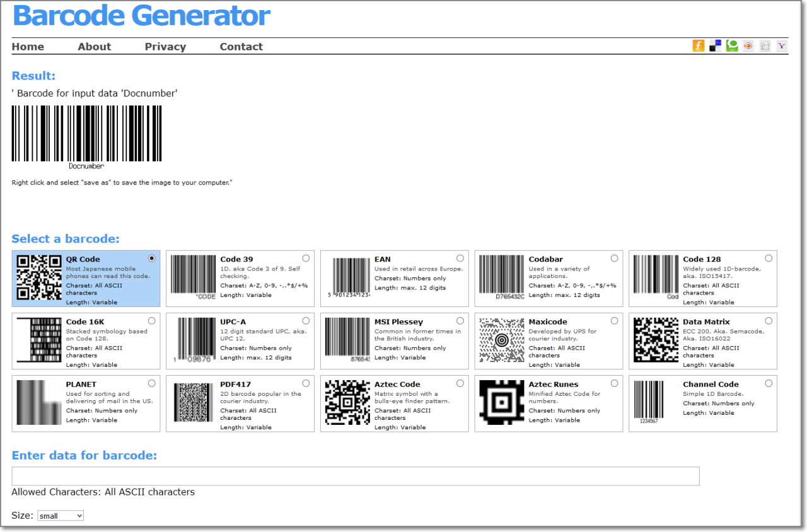Select the Channel Code radio button
Viewport: 807px width, 532px height.
(x=769, y=383)
